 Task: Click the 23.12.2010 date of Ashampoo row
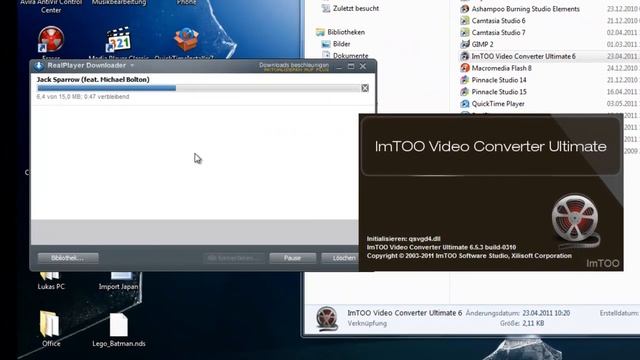623,9
